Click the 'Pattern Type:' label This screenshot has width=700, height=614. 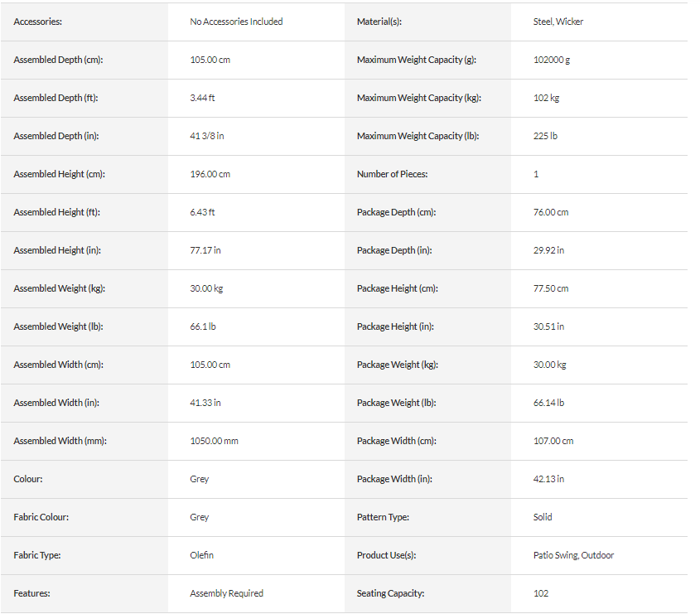point(383,517)
